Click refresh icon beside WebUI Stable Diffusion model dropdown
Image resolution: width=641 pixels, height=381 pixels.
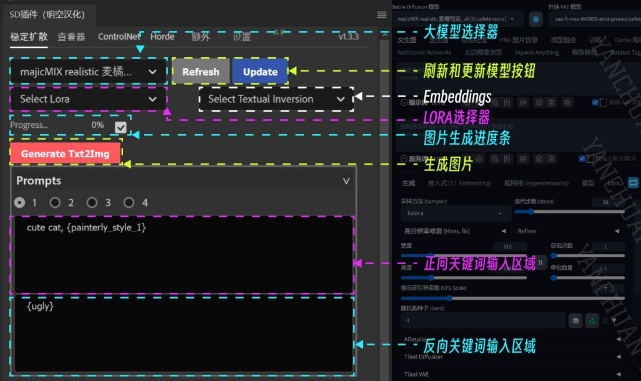click(536, 19)
